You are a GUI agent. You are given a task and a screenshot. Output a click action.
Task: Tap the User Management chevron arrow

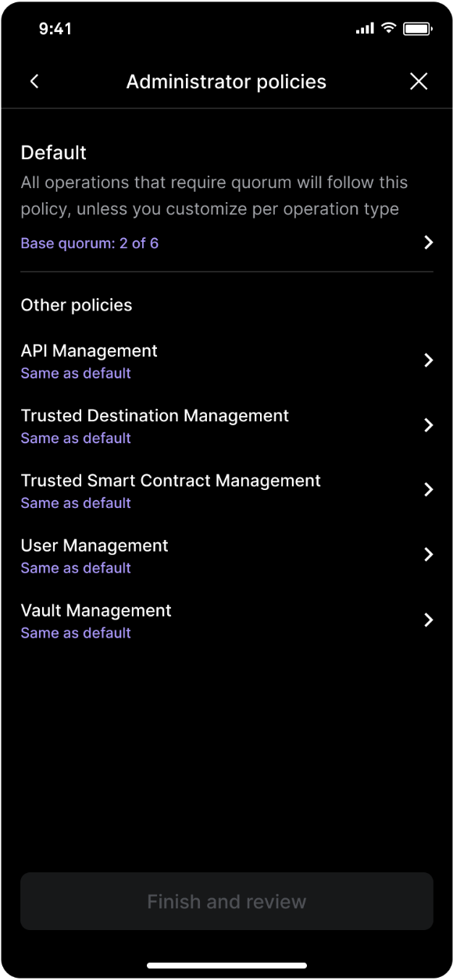pyautogui.click(x=428, y=554)
